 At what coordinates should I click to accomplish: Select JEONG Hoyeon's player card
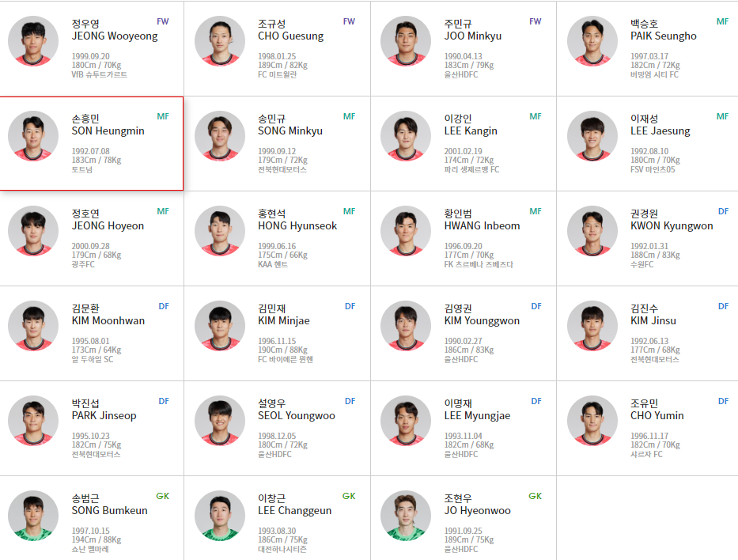point(91,237)
